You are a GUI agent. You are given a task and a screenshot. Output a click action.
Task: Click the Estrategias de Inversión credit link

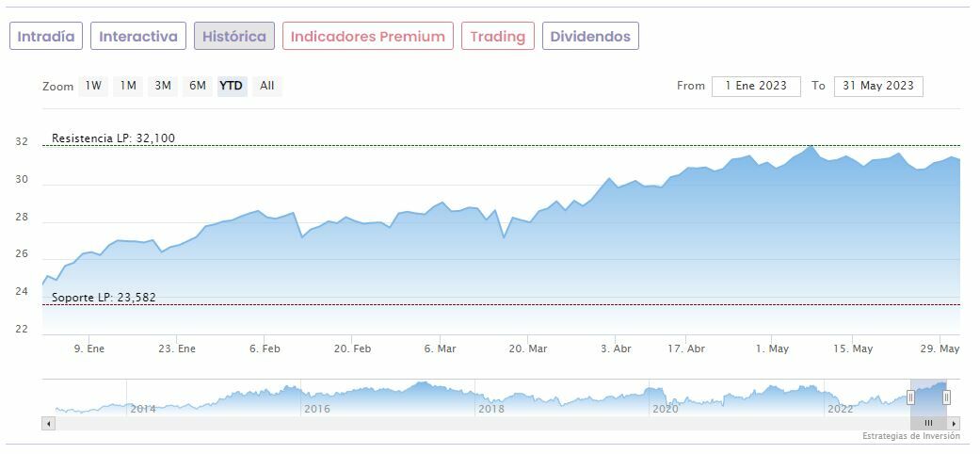click(910, 437)
